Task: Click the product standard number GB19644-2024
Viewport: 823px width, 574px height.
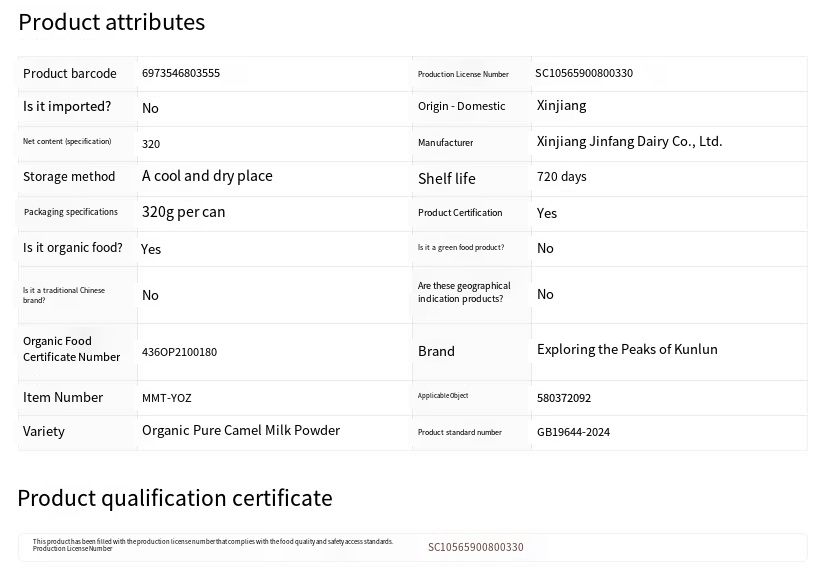Action: pos(573,432)
